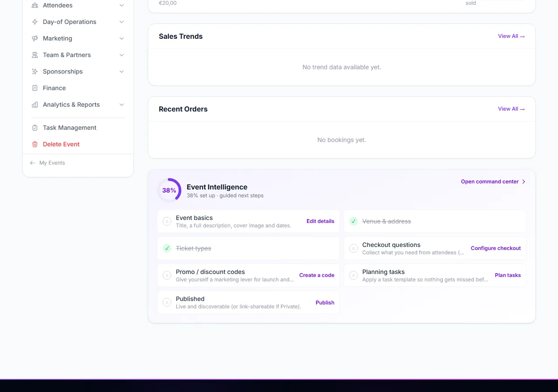Expand the Sponsorships chevron

pos(122,71)
